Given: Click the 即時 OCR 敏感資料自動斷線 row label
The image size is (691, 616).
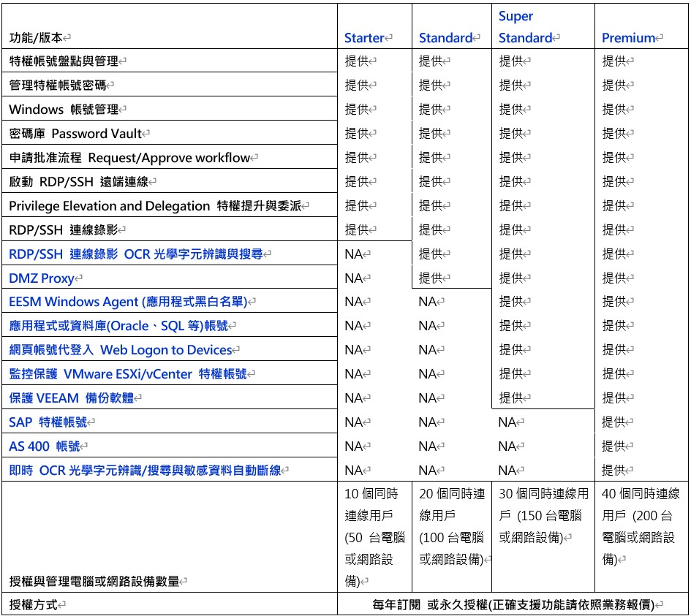Looking at the screenshot, I should click(x=145, y=471).
